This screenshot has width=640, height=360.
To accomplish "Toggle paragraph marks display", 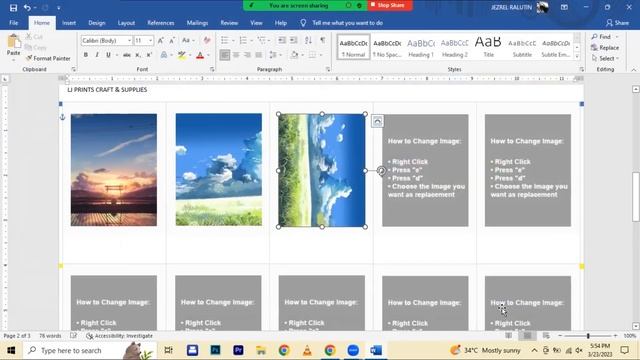I will click(322, 40).
